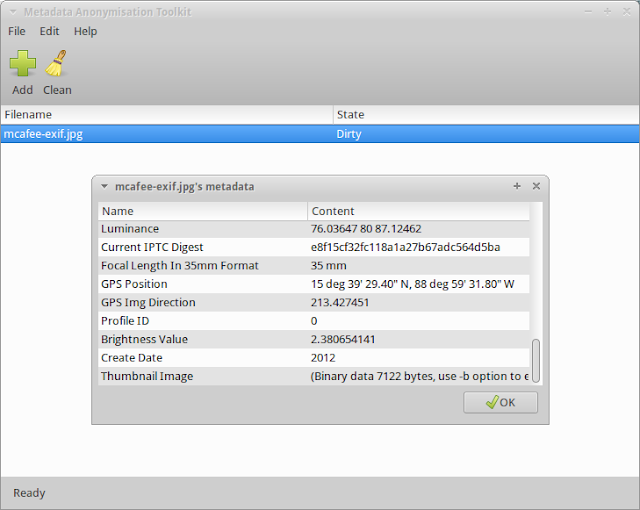The height and width of the screenshot is (510, 640).
Task: Select the Current IPTC Digest row
Action: pos(314,247)
